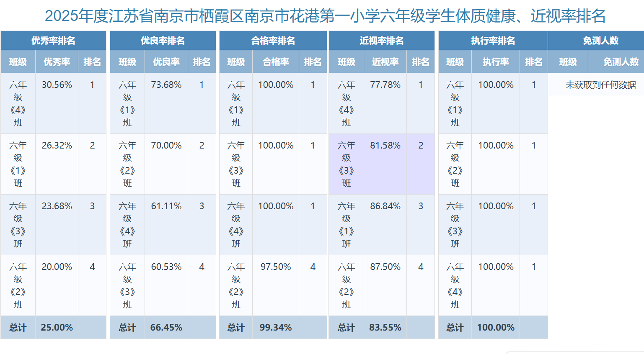Click the page title heading text

325,16
